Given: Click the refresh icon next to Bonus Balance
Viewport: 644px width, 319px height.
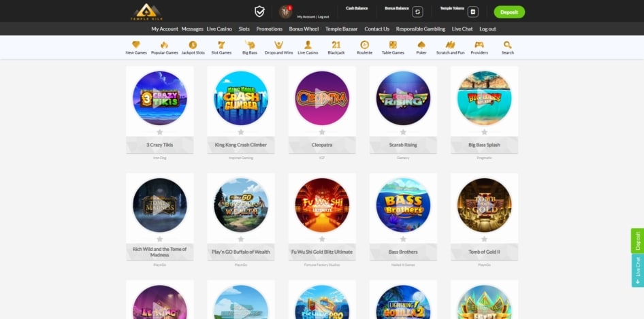Looking at the screenshot, I should [417, 12].
